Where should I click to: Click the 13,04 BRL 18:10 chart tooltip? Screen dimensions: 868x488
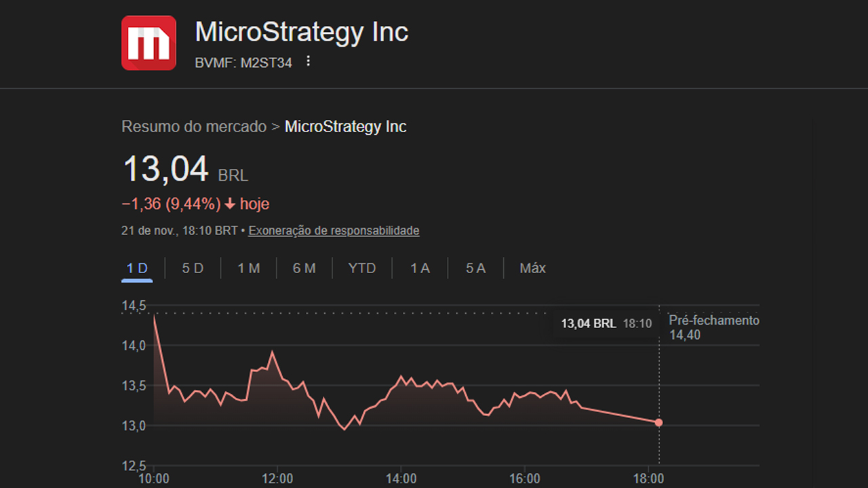coord(606,324)
